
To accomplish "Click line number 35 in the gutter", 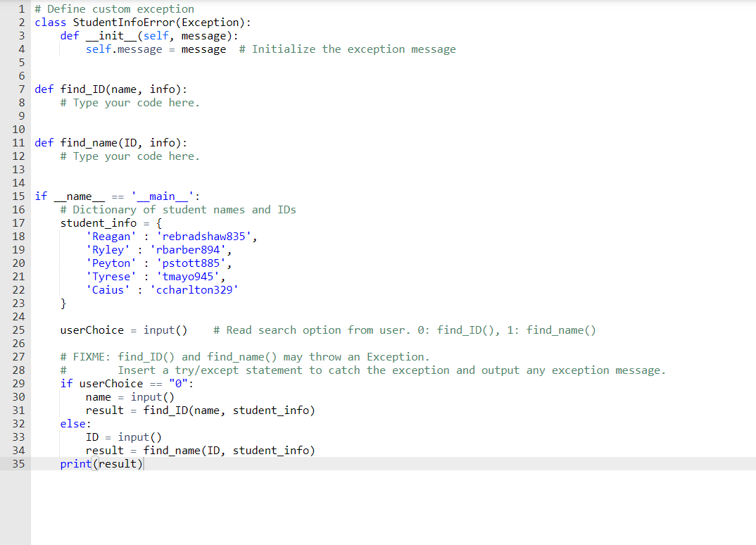I will point(18,464).
